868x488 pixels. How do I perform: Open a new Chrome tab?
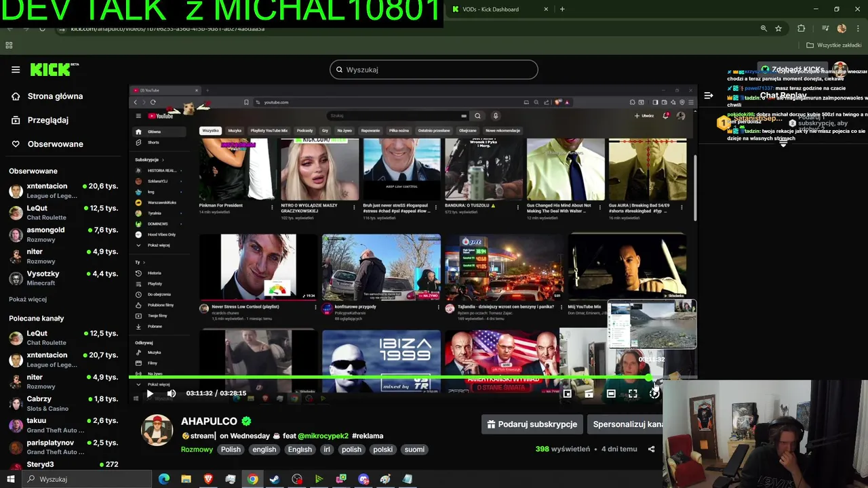coord(562,9)
